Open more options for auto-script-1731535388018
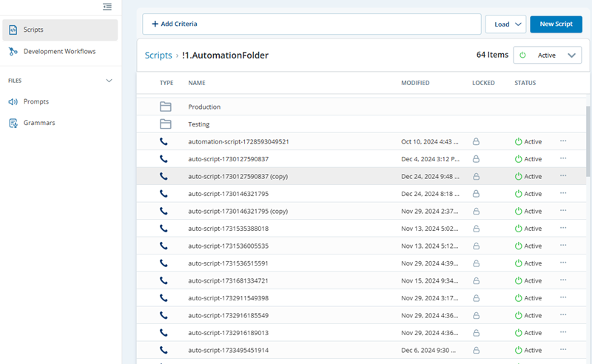 pyautogui.click(x=563, y=229)
